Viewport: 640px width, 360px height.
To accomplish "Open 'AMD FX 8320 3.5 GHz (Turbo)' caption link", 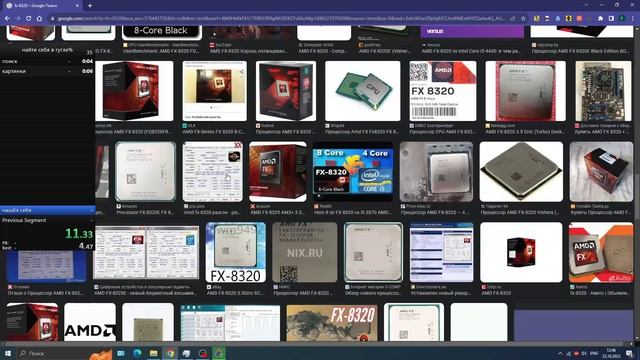I will click(x=525, y=132).
